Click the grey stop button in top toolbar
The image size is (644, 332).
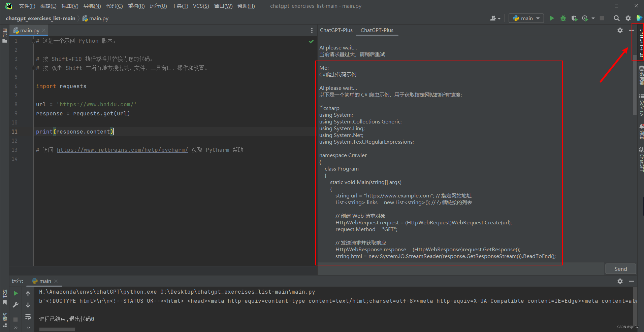602,18
